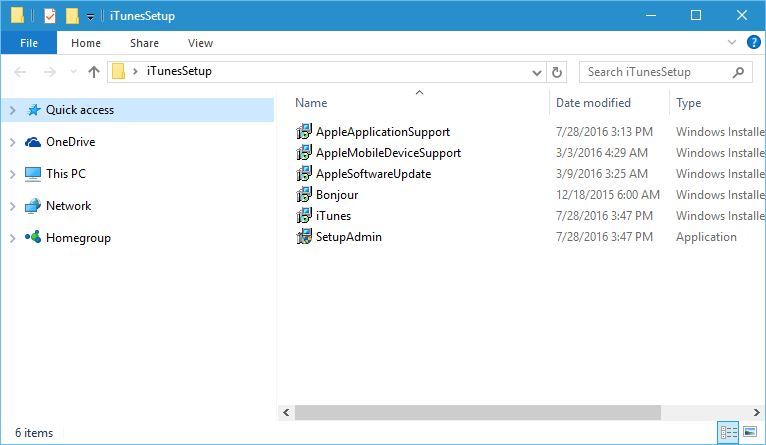
Task: Click the horizontal scrollbar thumb
Action: pos(478,412)
